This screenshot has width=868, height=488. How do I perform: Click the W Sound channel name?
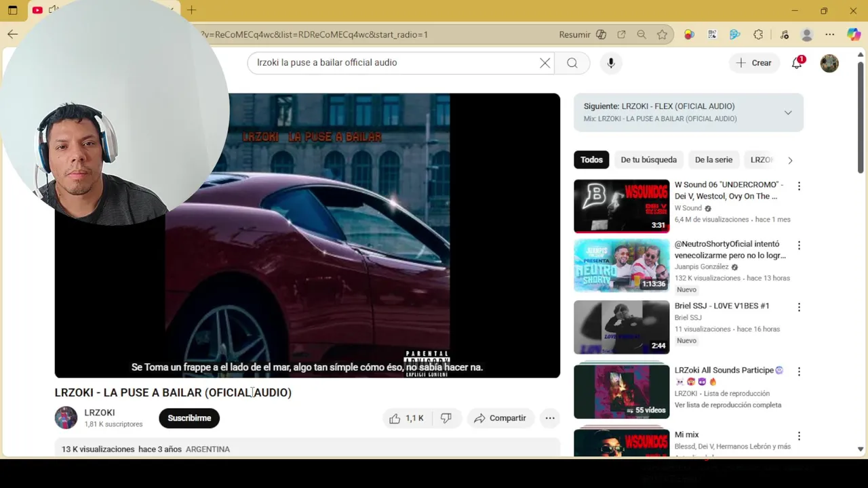coord(688,209)
